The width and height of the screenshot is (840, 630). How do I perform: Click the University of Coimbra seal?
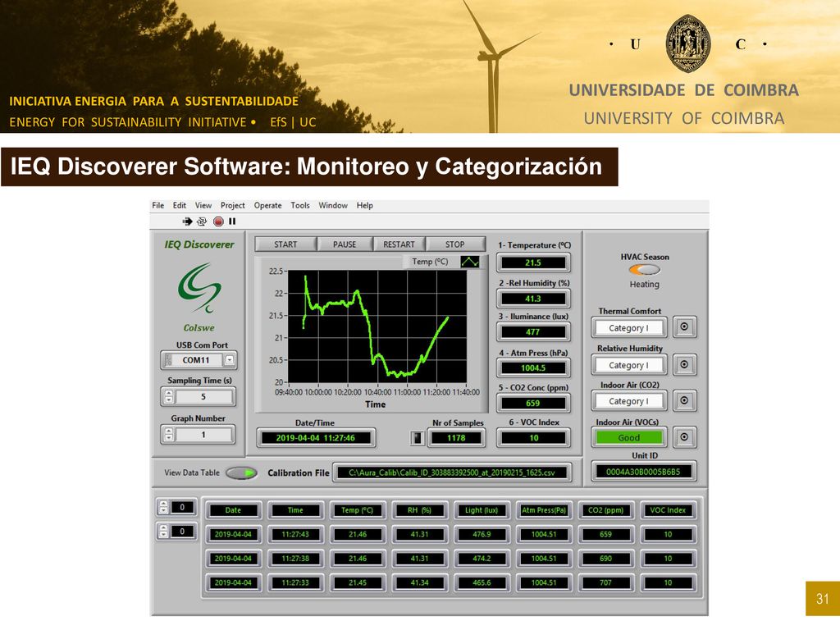(x=688, y=44)
